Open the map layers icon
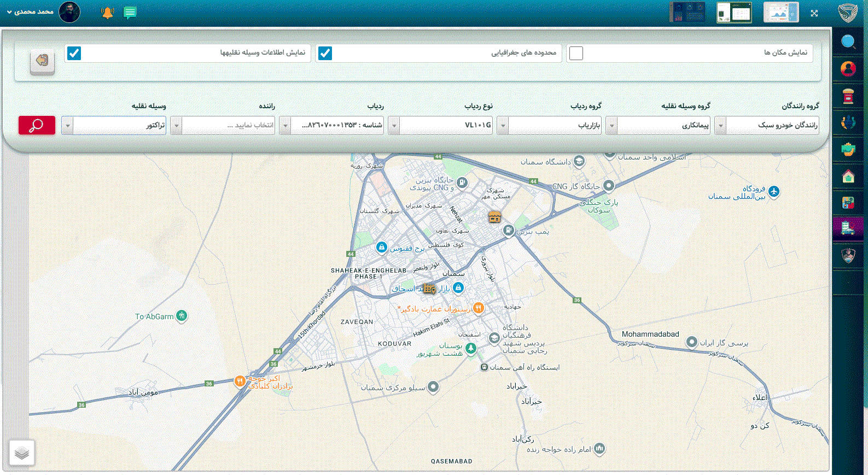Image resolution: width=868 pixels, height=475 pixels. (x=22, y=453)
